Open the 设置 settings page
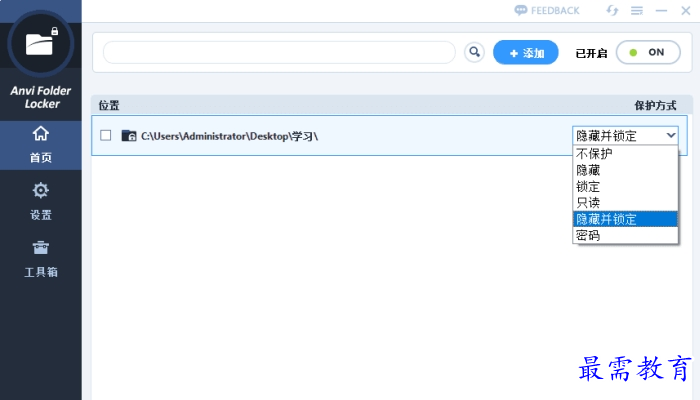 (41, 202)
